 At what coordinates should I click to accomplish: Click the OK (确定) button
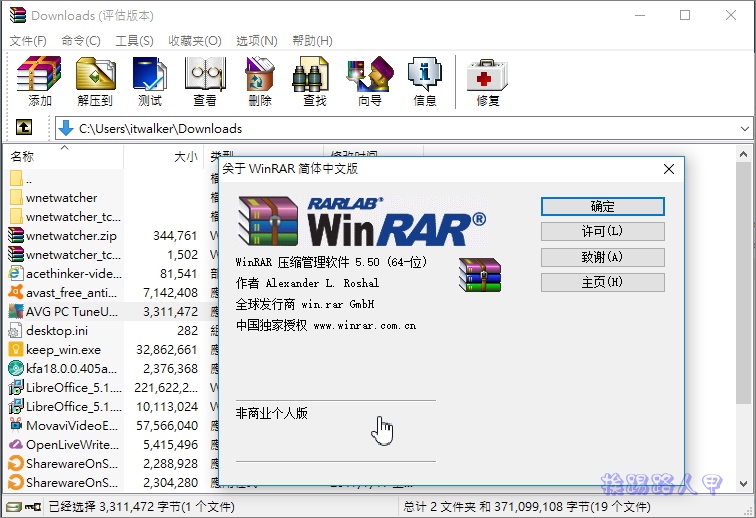[x=603, y=206]
